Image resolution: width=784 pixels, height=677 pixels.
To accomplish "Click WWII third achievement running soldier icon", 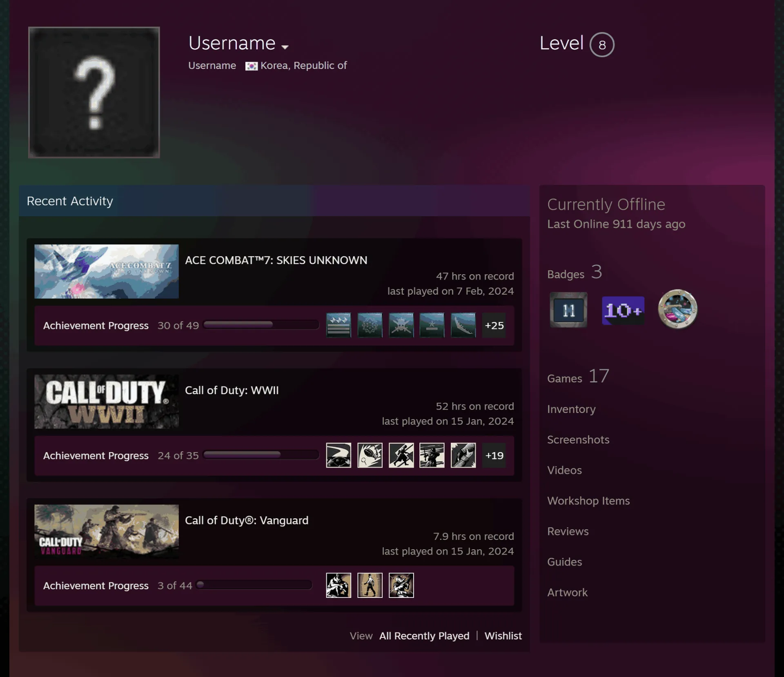I will 401,455.
